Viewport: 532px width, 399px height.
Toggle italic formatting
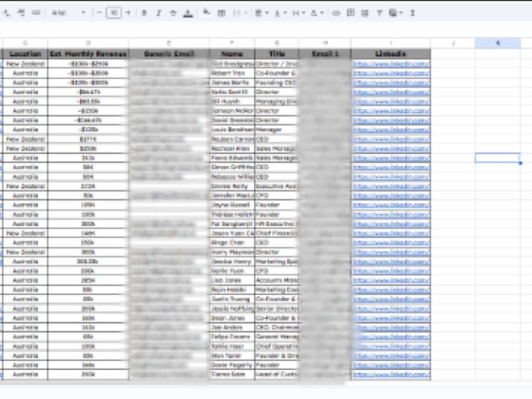pos(159,13)
